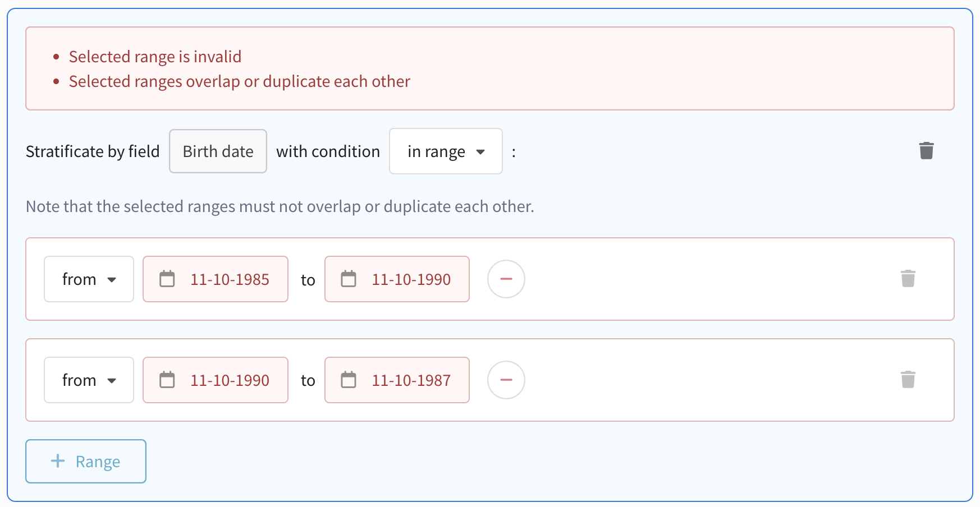The image size is (980, 507).
Task: Edit second range's start date 11-10-1990
Action: 230,380
